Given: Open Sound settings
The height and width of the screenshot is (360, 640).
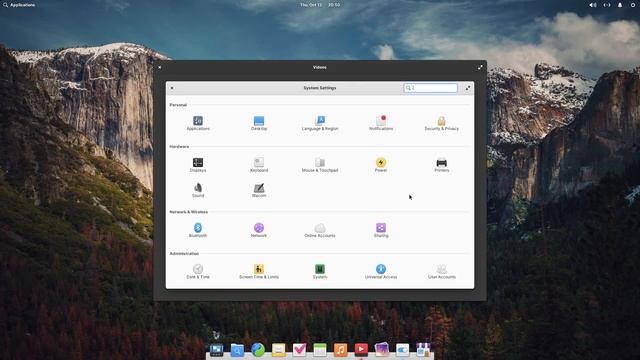Looking at the screenshot, I should pos(198,190).
